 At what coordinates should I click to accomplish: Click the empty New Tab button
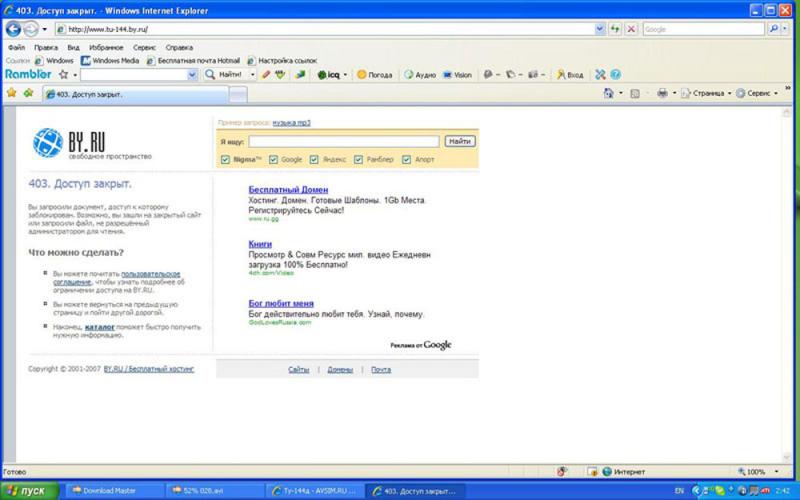[x=238, y=94]
